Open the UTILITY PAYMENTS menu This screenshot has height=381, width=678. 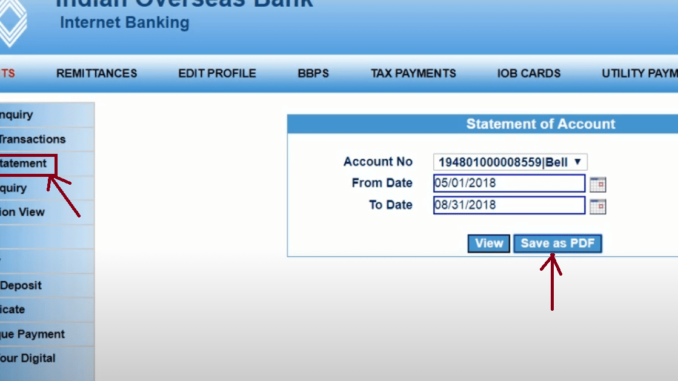[640, 74]
